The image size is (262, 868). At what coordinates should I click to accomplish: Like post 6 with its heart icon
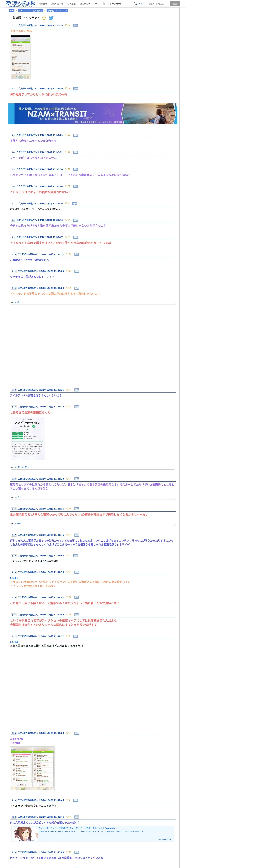(x=66, y=186)
